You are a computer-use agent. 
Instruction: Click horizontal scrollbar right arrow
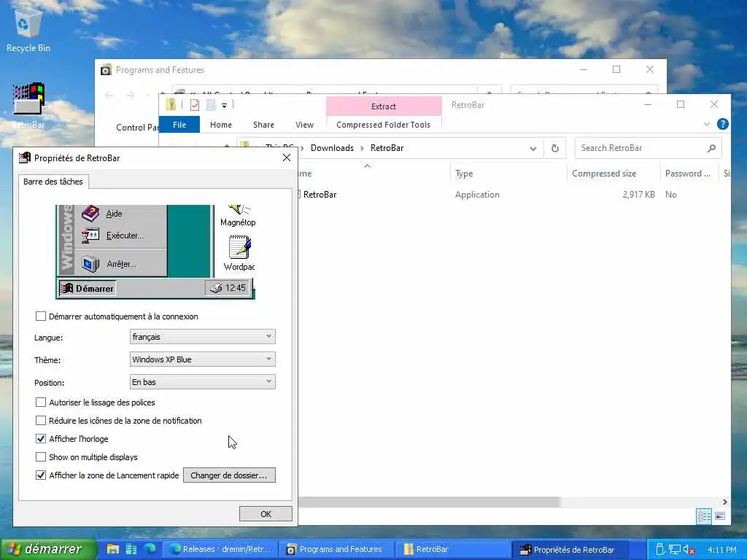tap(724, 502)
